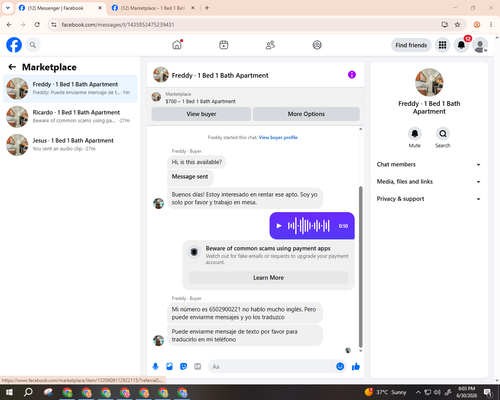
Task: Click the conversation scrollbar thumb
Action: tap(360, 267)
